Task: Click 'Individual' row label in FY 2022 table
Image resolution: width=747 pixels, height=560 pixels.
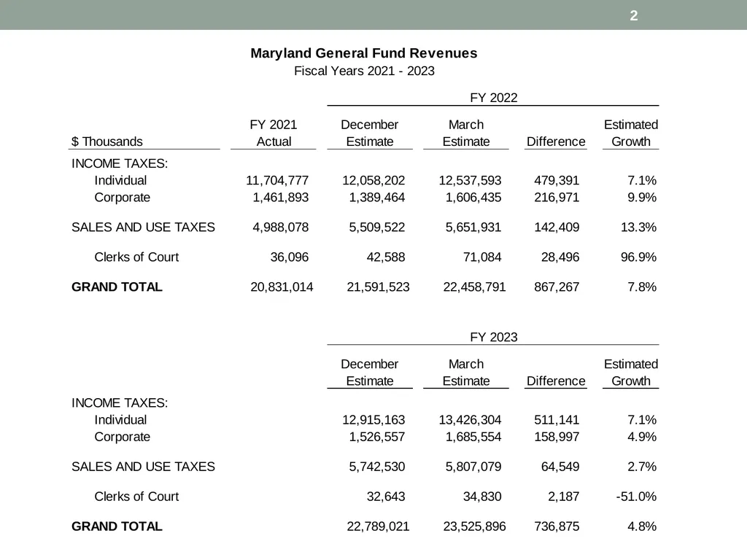Action: click(x=120, y=181)
